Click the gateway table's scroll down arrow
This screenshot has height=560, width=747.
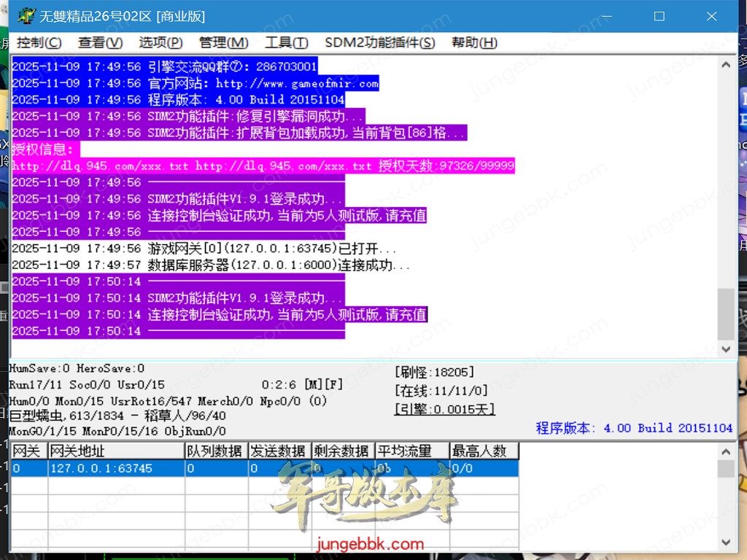(726, 542)
